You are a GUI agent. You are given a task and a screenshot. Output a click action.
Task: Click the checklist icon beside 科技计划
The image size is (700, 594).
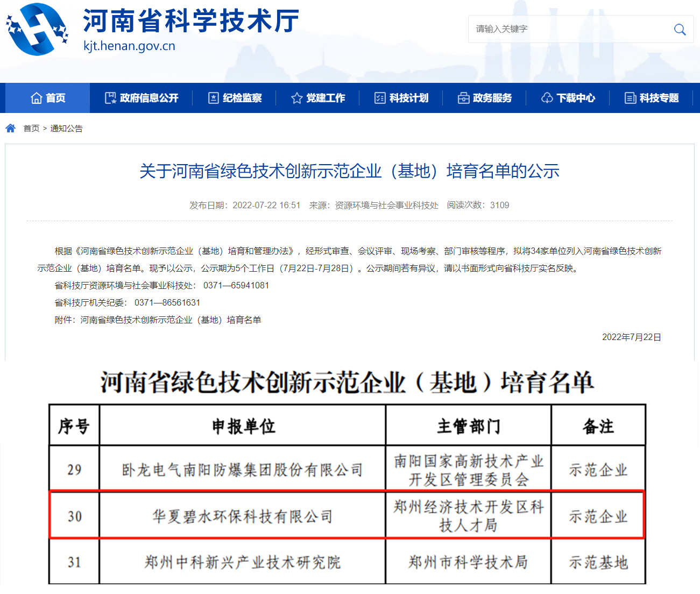380,98
